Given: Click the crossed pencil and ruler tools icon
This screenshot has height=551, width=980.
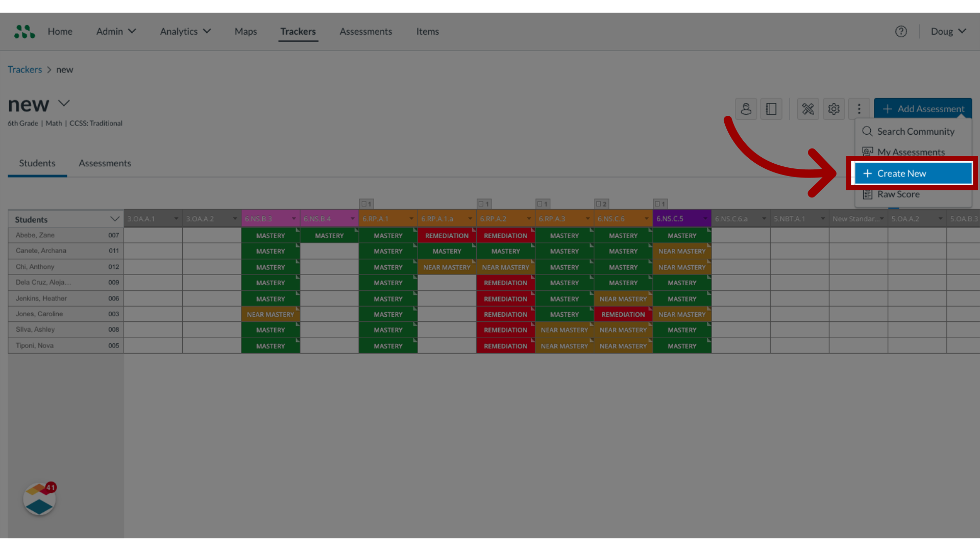Looking at the screenshot, I should [808, 109].
